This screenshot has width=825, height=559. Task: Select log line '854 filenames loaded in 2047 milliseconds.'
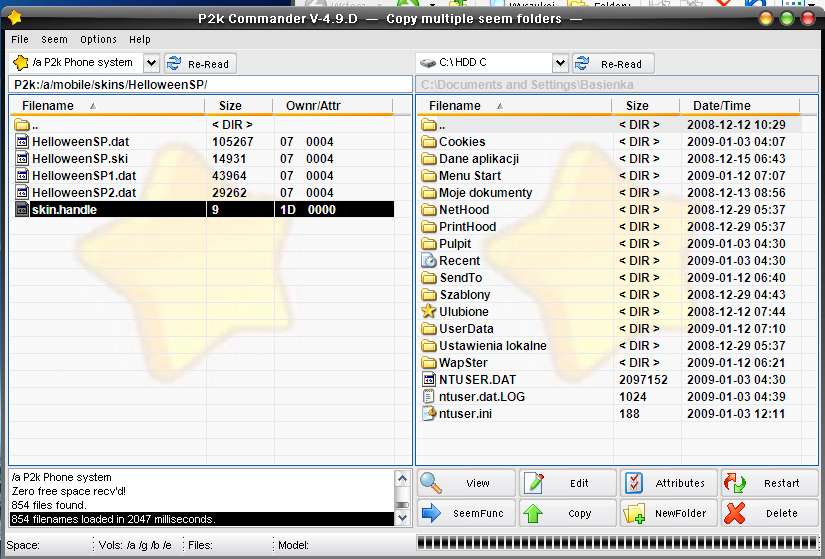coord(202,519)
